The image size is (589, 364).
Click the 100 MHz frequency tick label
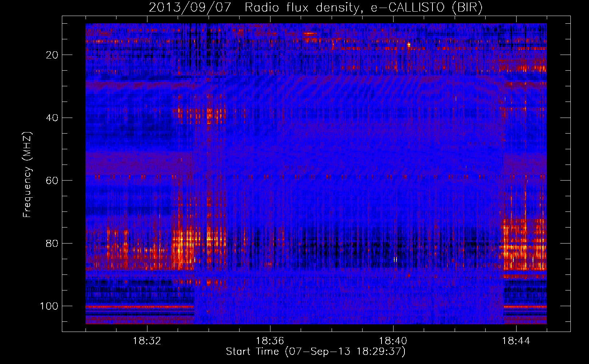pos(49,306)
